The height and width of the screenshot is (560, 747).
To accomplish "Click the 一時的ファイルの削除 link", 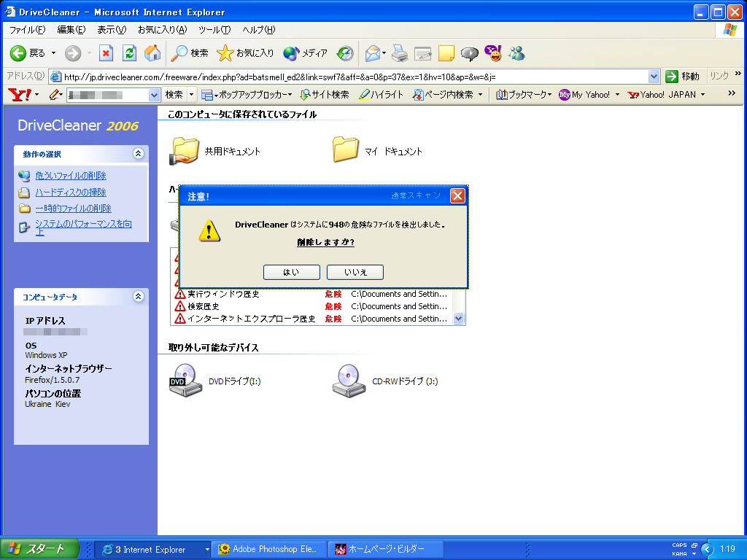I will [x=73, y=209].
